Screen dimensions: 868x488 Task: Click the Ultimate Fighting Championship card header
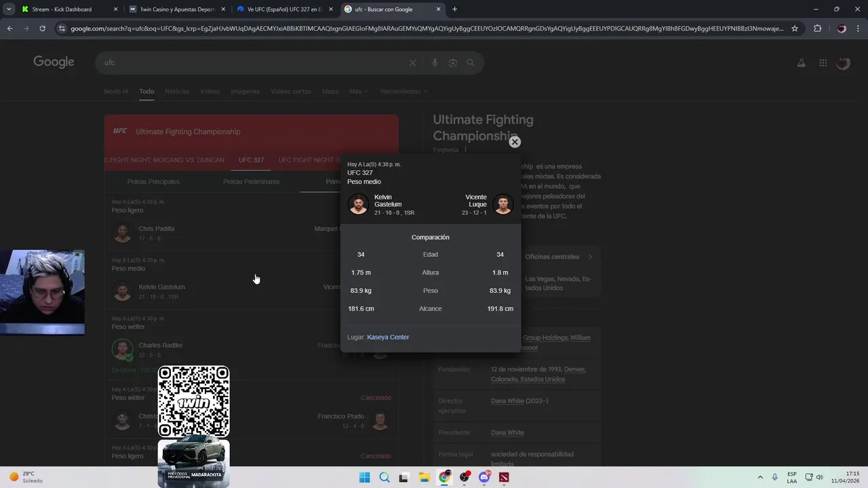pyautogui.click(x=251, y=131)
